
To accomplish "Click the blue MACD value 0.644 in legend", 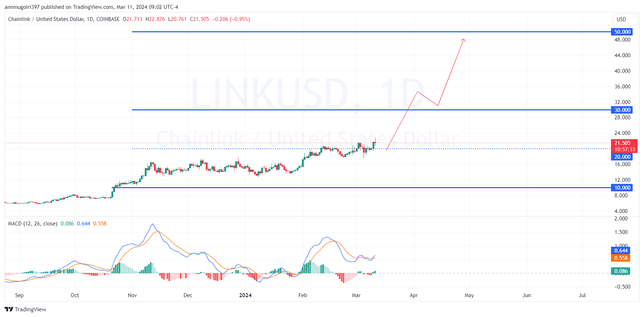I will pyautogui.click(x=83, y=224).
